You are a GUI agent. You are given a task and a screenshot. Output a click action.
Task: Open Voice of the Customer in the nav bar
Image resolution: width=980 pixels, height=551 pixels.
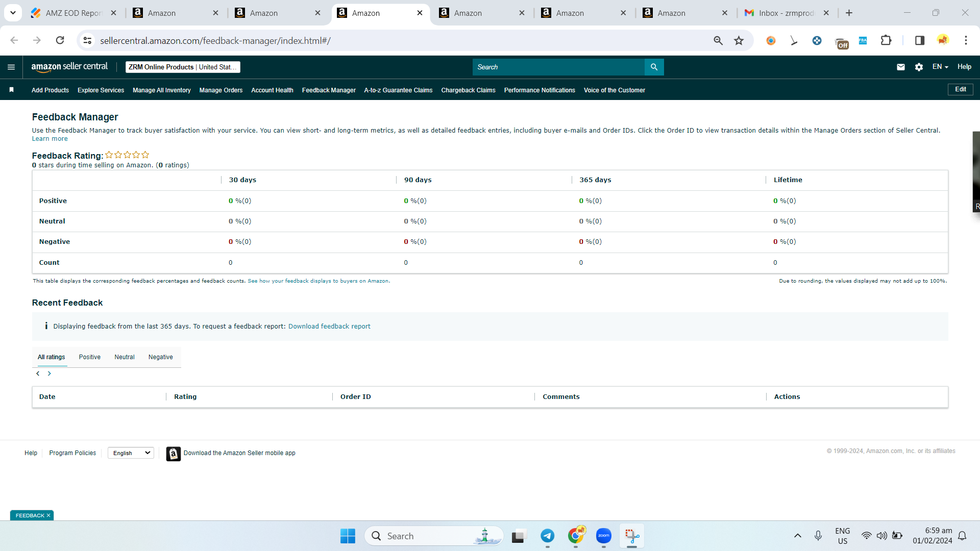tap(615, 90)
